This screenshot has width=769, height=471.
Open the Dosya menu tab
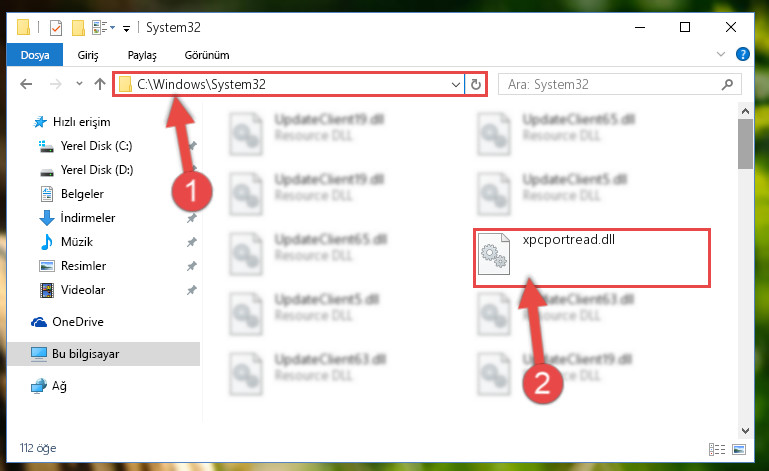pyautogui.click(x=35, y=55)
